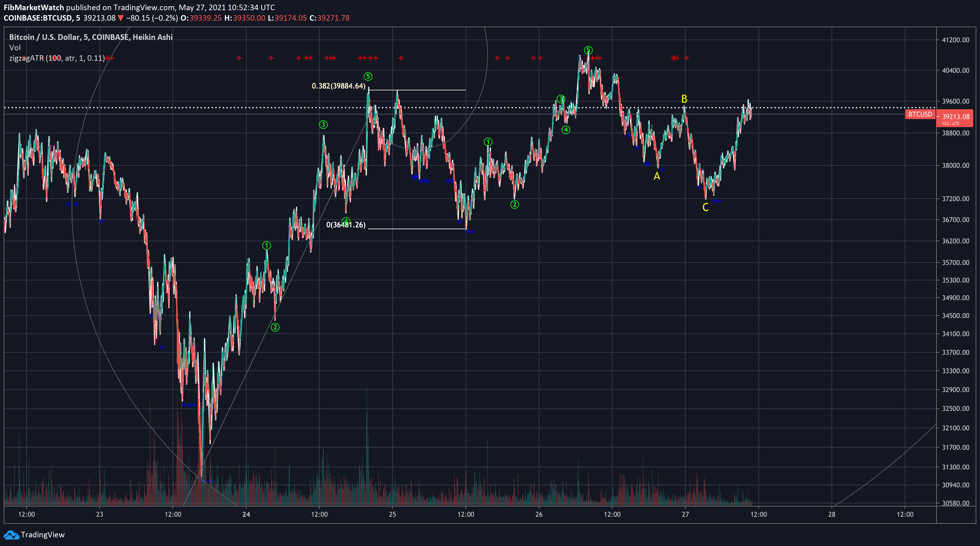This screenshot has width=980, height=546.
Task: Click the high value H:39350.00
Action: [245, 18]
